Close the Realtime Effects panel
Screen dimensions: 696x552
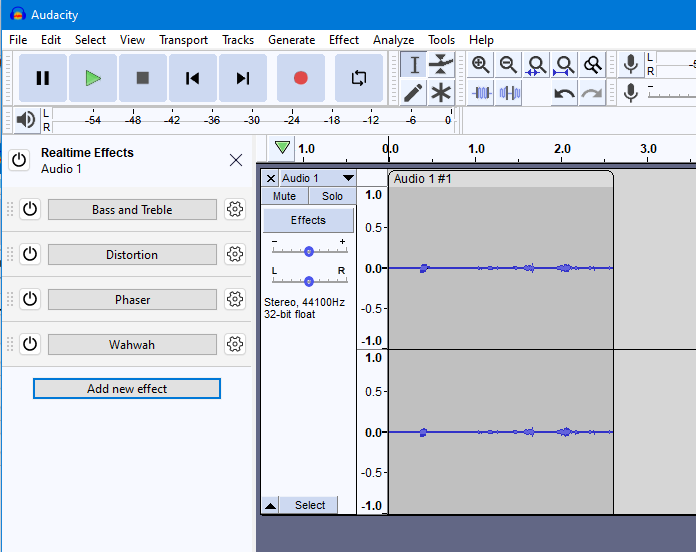tap(236, 160)
